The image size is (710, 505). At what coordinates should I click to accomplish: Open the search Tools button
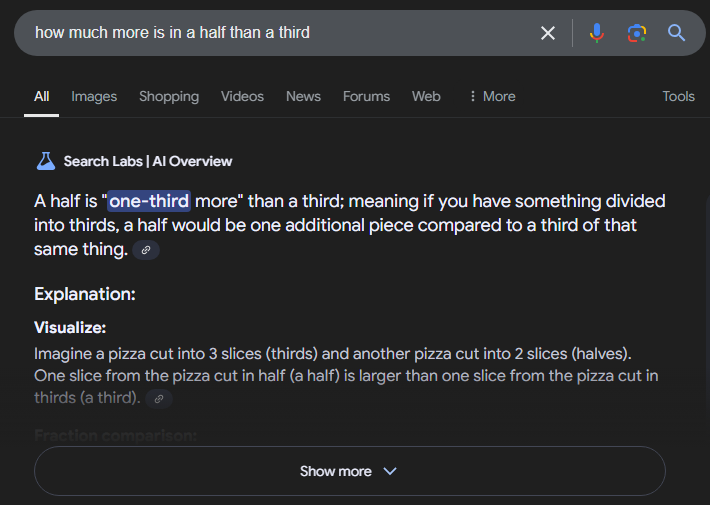tap(678, 97)
